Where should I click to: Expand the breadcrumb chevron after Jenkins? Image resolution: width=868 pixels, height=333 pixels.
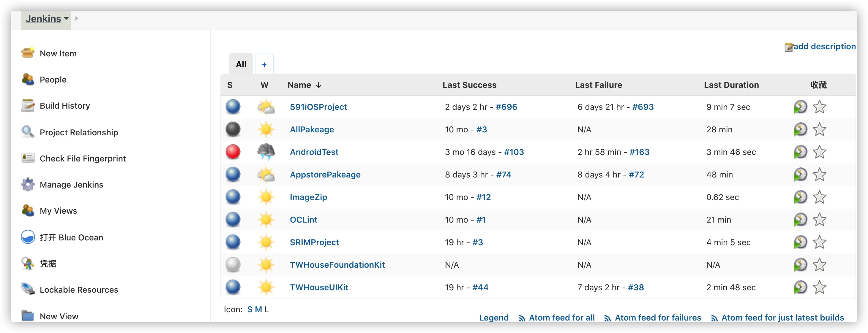click(x=76, y=18)
